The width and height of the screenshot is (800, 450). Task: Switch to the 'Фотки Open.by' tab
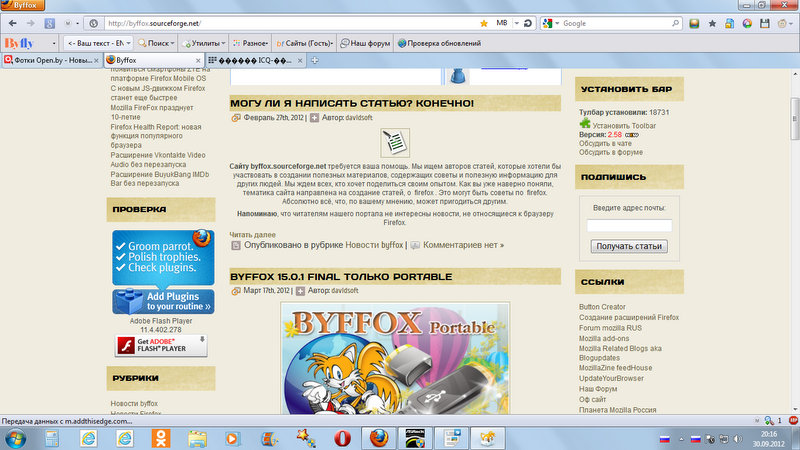(47, 60)
